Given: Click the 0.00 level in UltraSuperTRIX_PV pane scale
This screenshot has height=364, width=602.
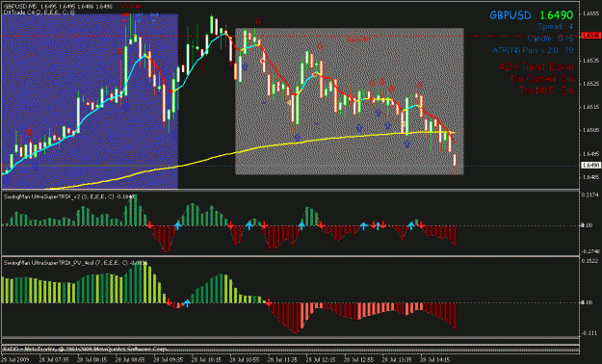Looking at the screenshot, I should point(587,302).
